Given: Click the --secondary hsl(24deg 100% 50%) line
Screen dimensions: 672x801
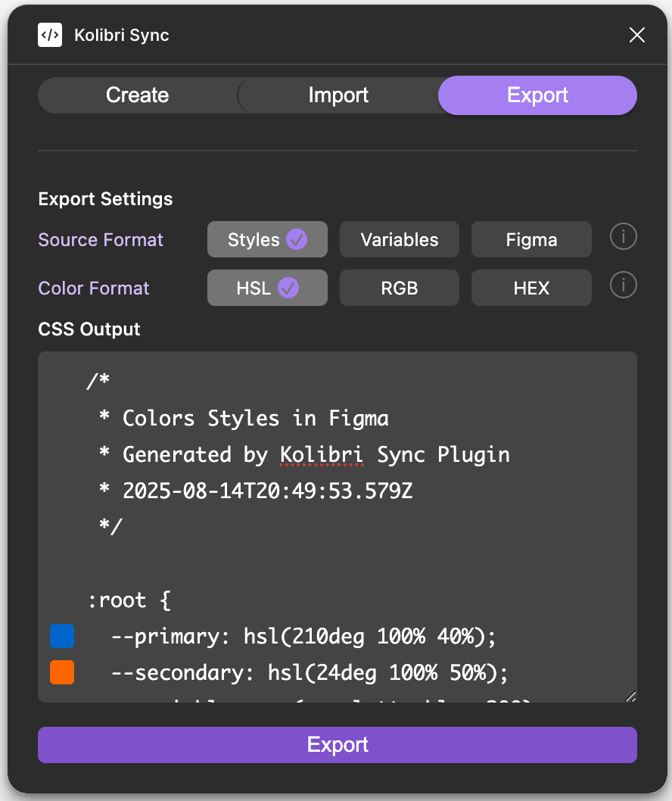Looking at the screenshot, I should 310,673.
